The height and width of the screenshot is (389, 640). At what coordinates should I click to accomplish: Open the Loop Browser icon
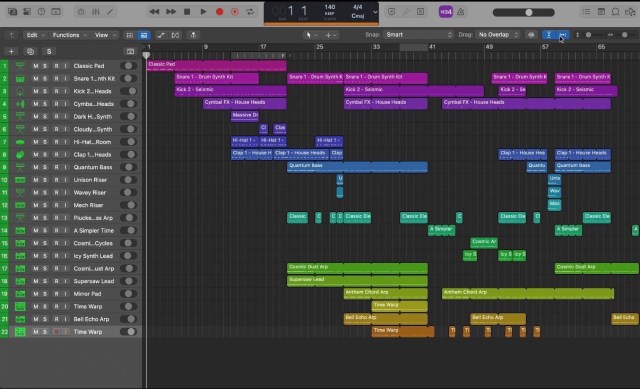pos(616,12)
